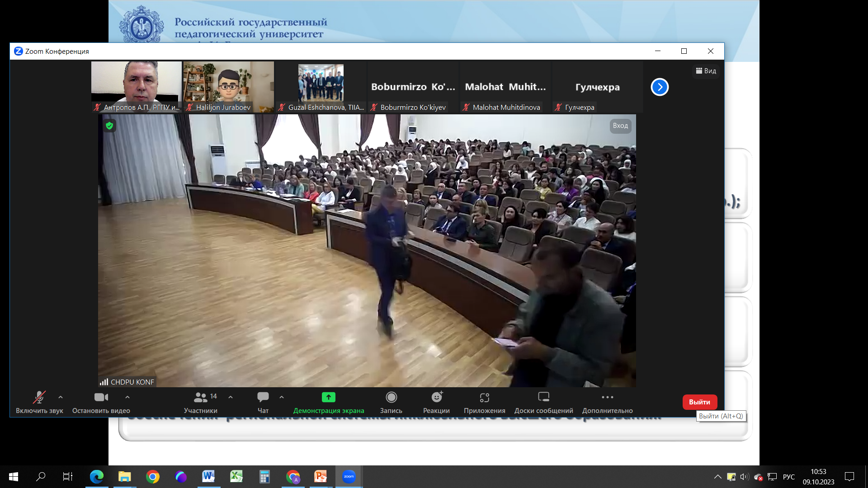Select Malohat Muhitdinova participant tile
The width and height of the screenshot is (868, 488).
coord(505,87)
